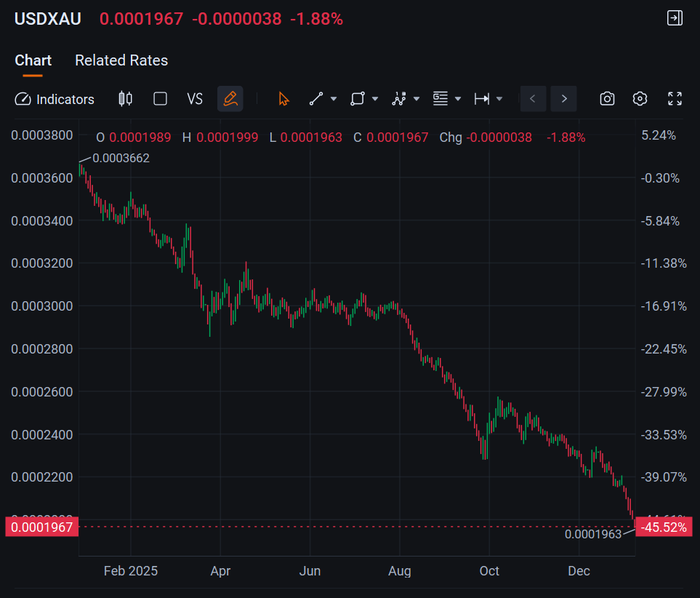Click the USDXAU symbol title
Image resolution: width=700 pixels, height=598 pixels.
tap(48, 19)
